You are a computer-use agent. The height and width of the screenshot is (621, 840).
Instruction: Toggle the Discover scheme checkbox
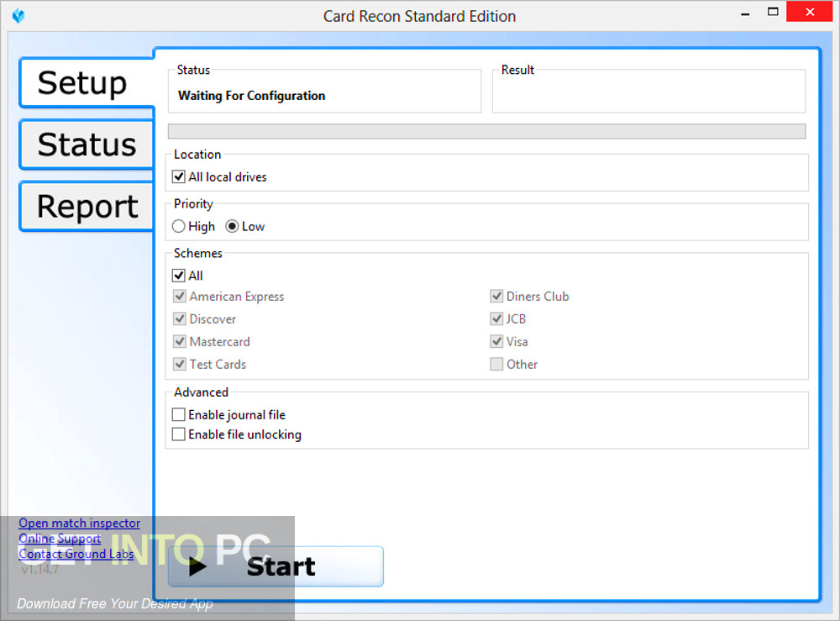click(180, 318)
